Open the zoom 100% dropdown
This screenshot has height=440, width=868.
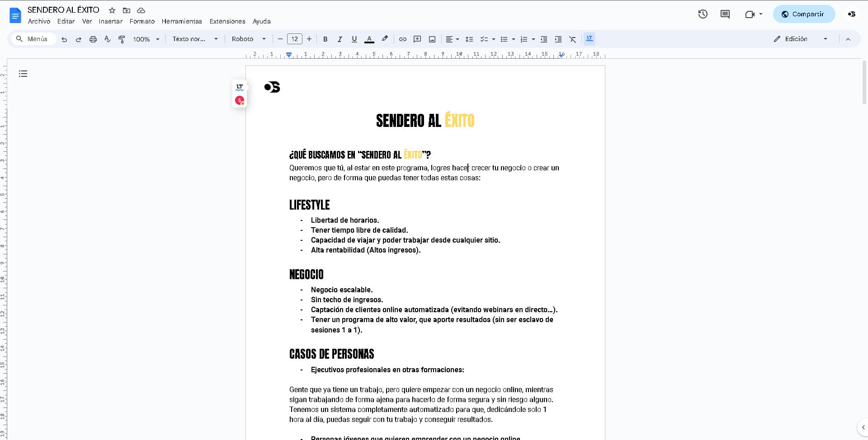[146, 39]
